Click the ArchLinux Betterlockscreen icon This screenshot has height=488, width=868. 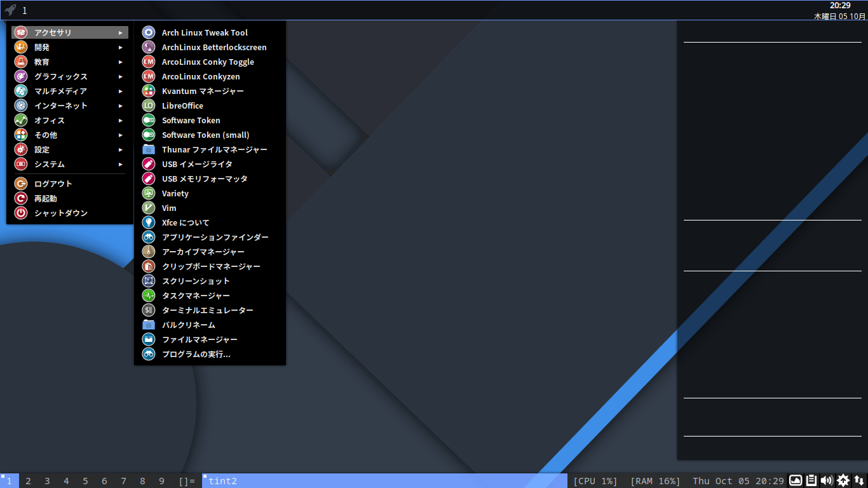[x=149, y=47]
